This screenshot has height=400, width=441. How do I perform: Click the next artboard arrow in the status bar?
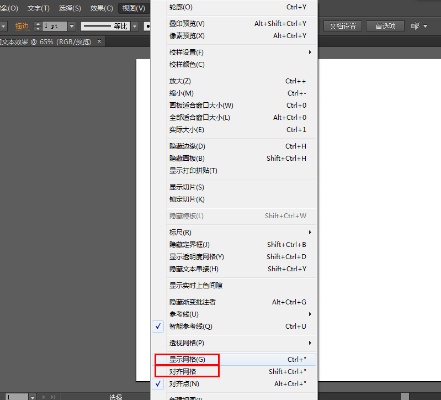coord(43,397)
